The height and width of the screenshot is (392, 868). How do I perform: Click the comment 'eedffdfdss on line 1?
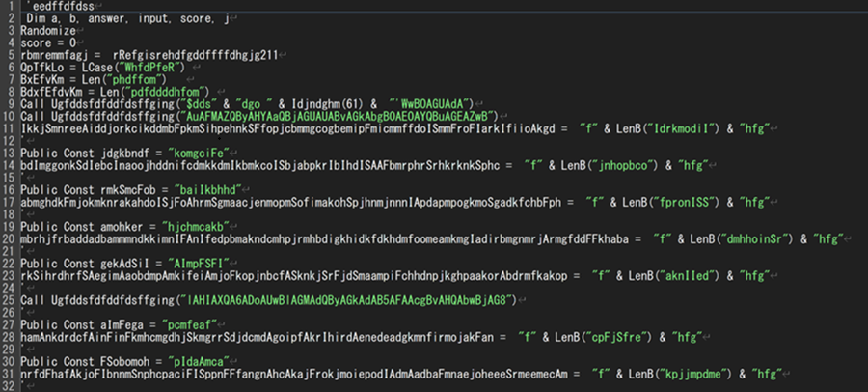pos(59,6)
